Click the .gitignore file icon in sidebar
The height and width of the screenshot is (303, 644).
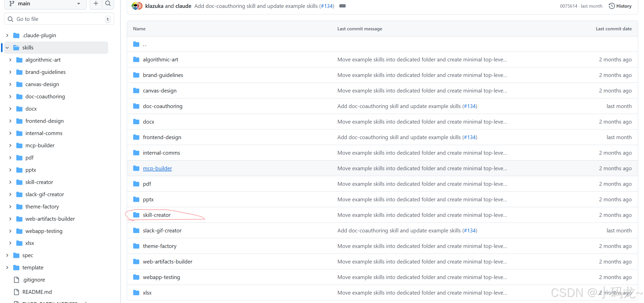[x=17, y=280]
